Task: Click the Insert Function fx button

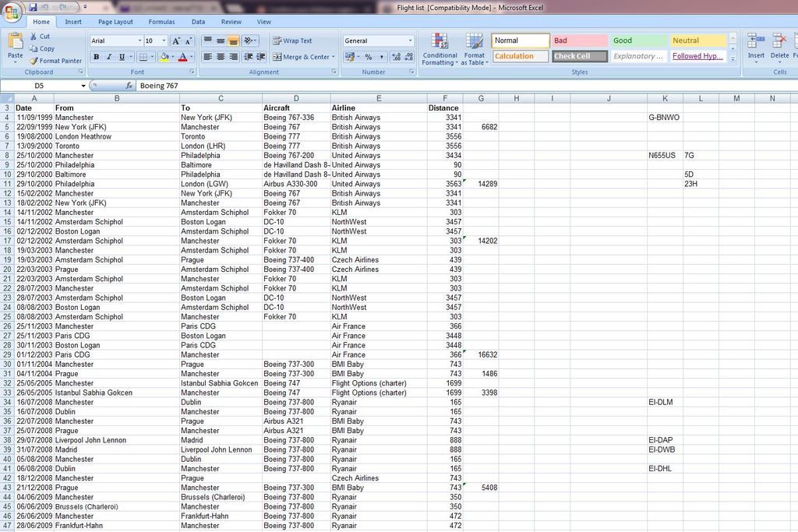Action: [x=129, y=86]
